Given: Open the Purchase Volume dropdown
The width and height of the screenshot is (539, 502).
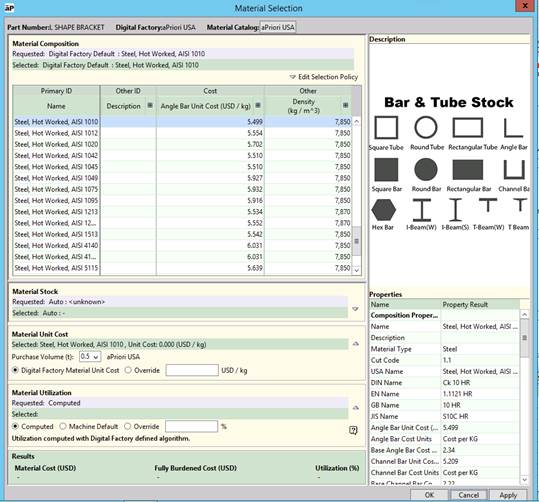Looking at the screenshot, I should [x=90, y=357].
